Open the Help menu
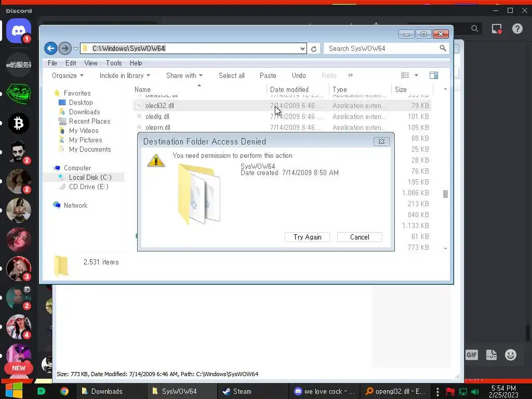 click(136, 63)
